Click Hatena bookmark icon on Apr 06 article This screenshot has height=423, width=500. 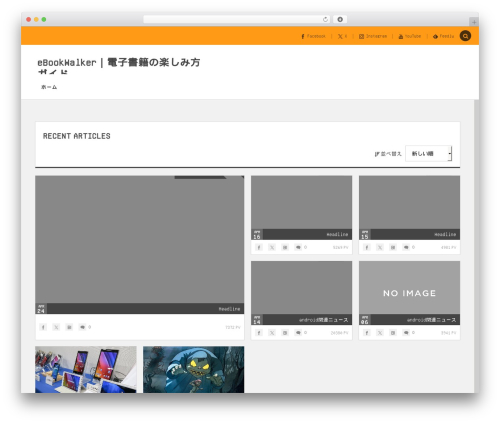(x=393, y=333)
